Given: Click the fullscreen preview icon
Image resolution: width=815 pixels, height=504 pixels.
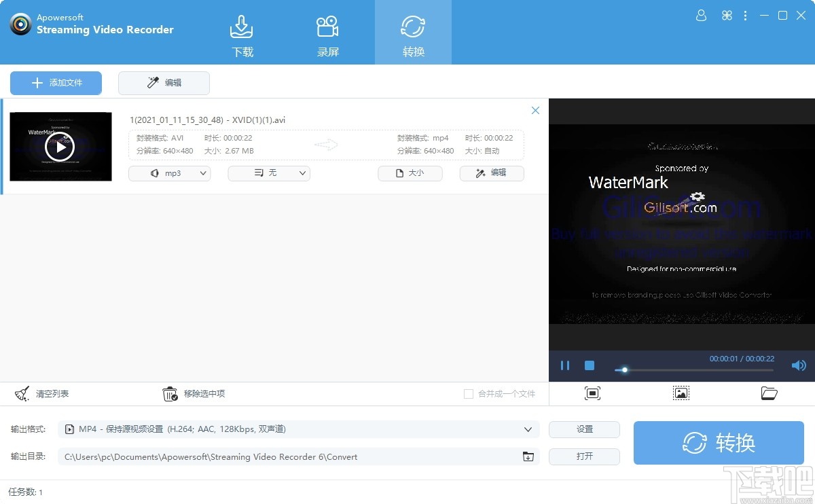Looking at the screenshot, I should coord(592,393).
